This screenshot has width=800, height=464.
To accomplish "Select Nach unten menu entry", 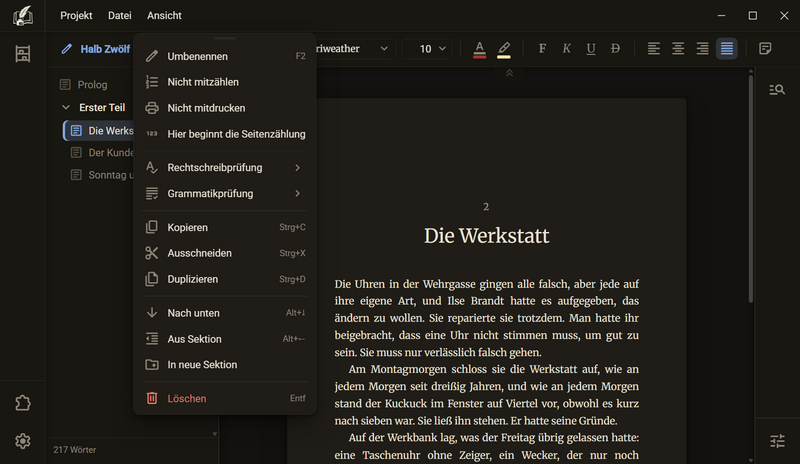I will (225, 313).
